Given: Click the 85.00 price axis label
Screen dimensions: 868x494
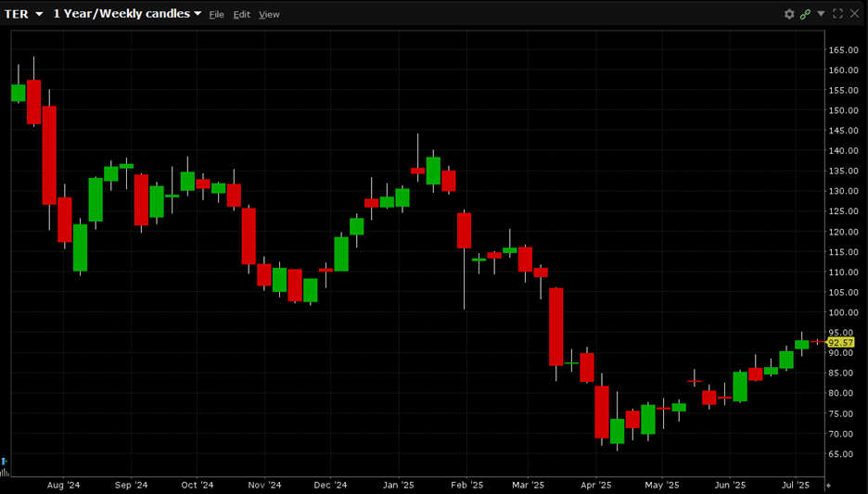Looking at the screenshot, I should coord(843,373).
